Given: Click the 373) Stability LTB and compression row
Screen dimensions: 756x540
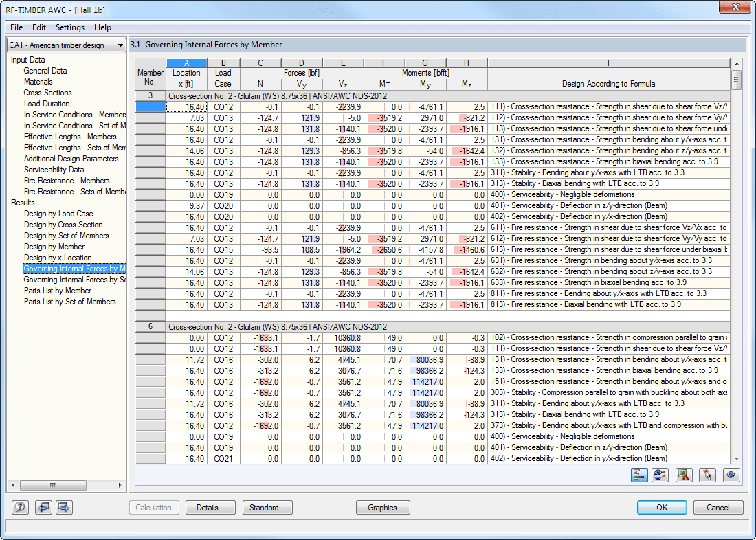Looking at the screenshot, I should click(x=432, y=426).
